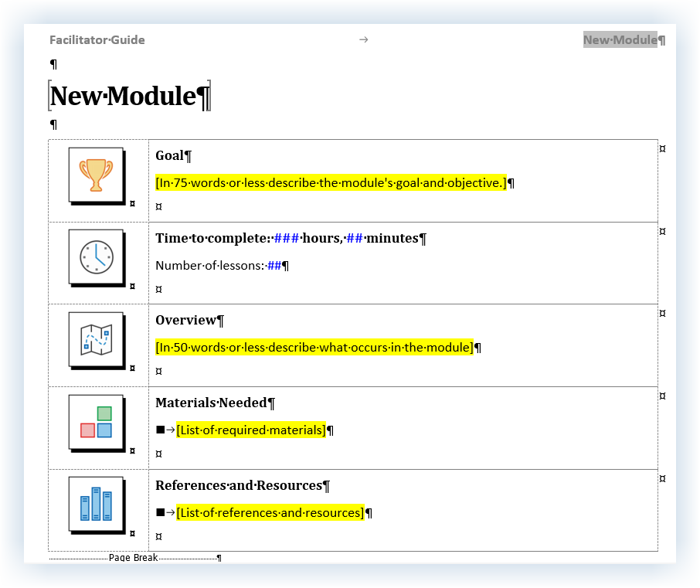Click the ## placeholder after Number of lessons

[272, 265]
